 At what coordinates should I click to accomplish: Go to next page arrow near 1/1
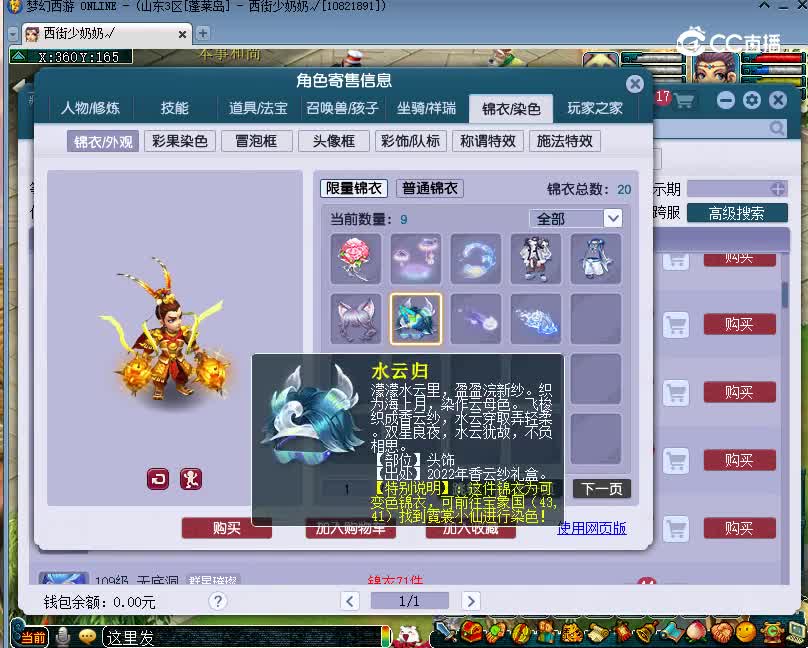pos(470,601)
